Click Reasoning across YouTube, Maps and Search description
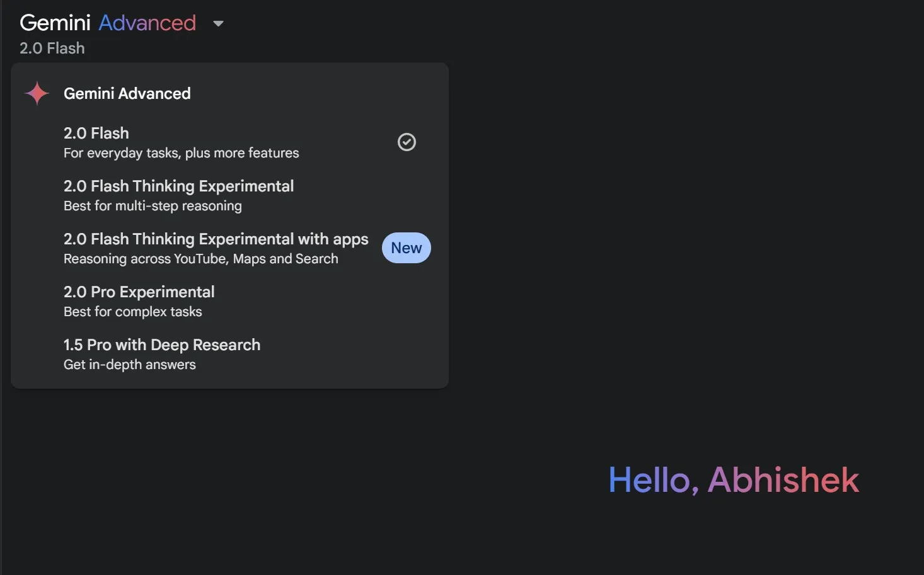Image resolution: width=924 pixels, height=575 pixels. [200, 258]
